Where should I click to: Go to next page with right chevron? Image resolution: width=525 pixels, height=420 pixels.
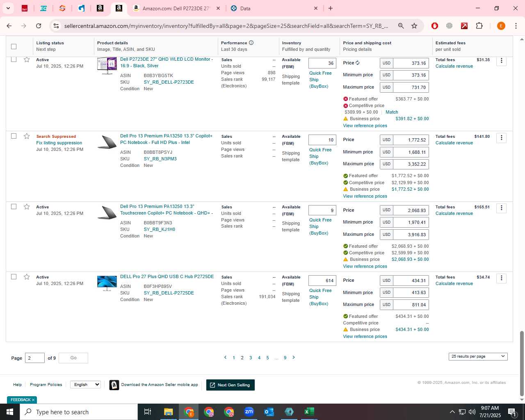point(294,357)
